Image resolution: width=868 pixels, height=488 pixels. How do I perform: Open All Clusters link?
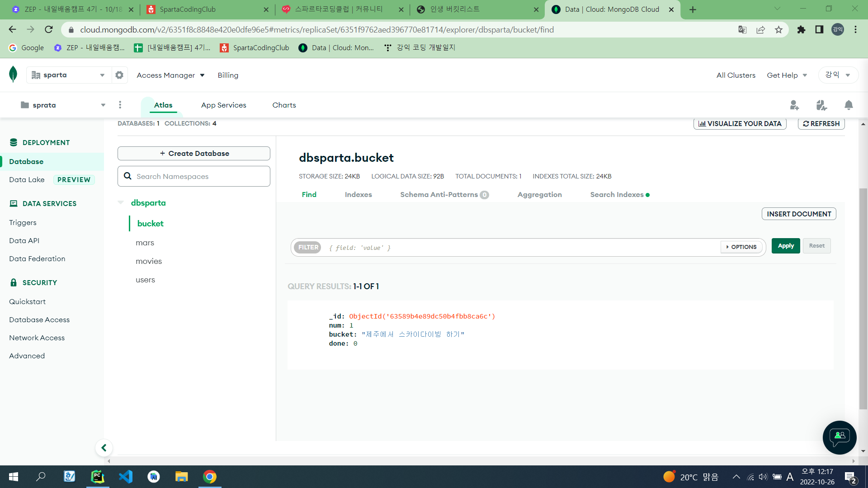[x=736, y=75]
